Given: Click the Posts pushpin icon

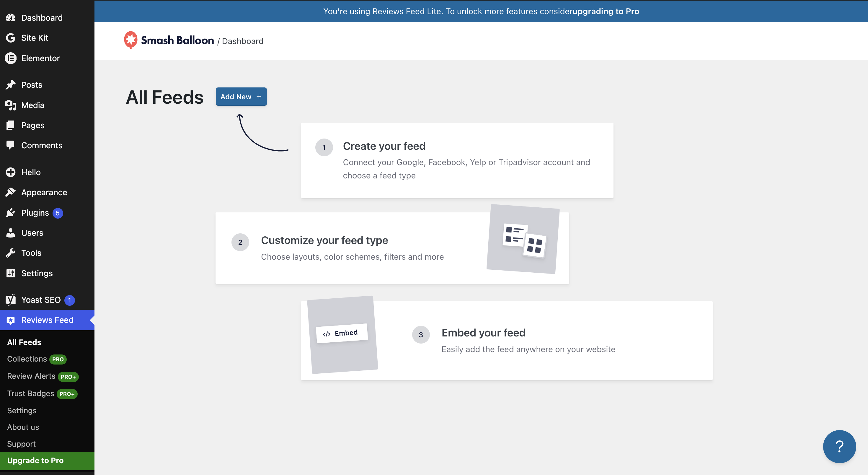Looking at the screenshot, I should tap(11, 84).
